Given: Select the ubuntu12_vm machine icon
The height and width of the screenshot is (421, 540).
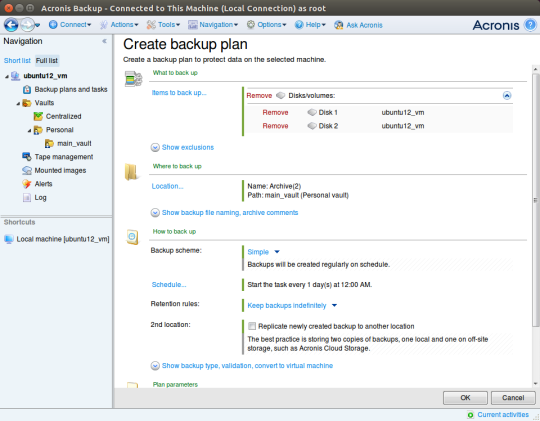Looking at the screenshot, I should click(15, 76).
